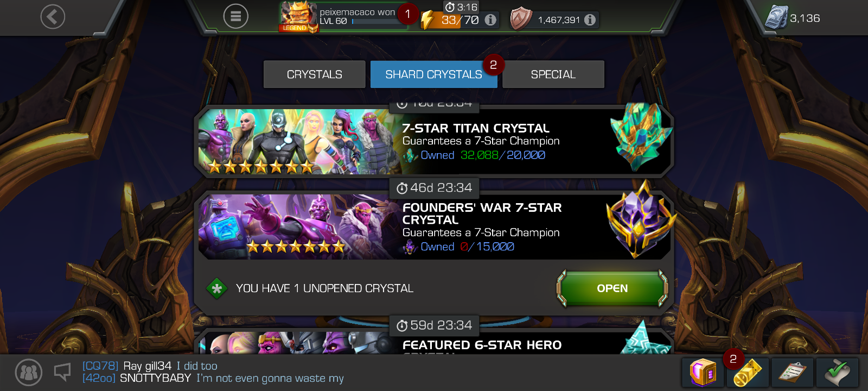The height and width of the screenshot is (391, 868).
Task: Tap the green OPEN button
Action: click(x=612, y=288)
